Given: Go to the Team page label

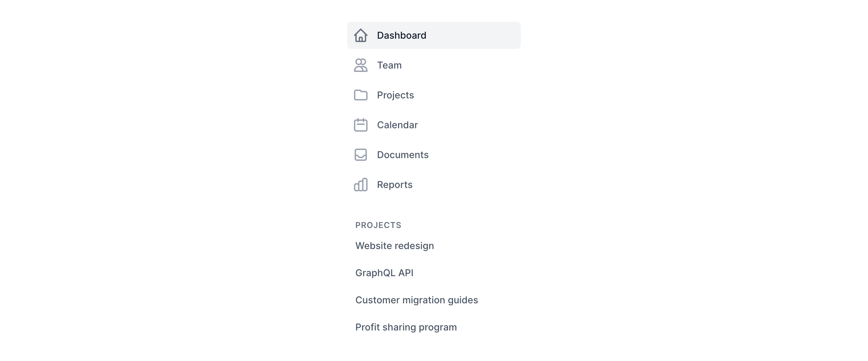Looking at the screenshot, I should click(x=389, y=65).
